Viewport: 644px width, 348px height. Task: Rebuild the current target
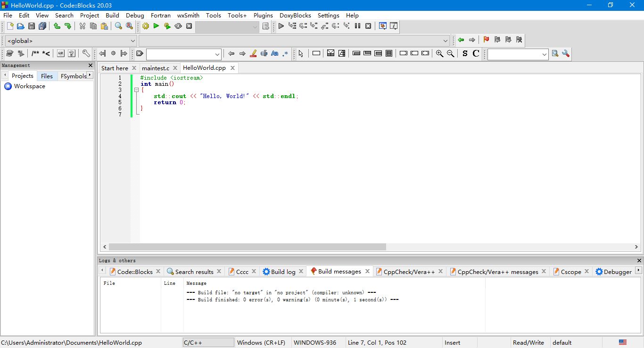pos(178,26)
